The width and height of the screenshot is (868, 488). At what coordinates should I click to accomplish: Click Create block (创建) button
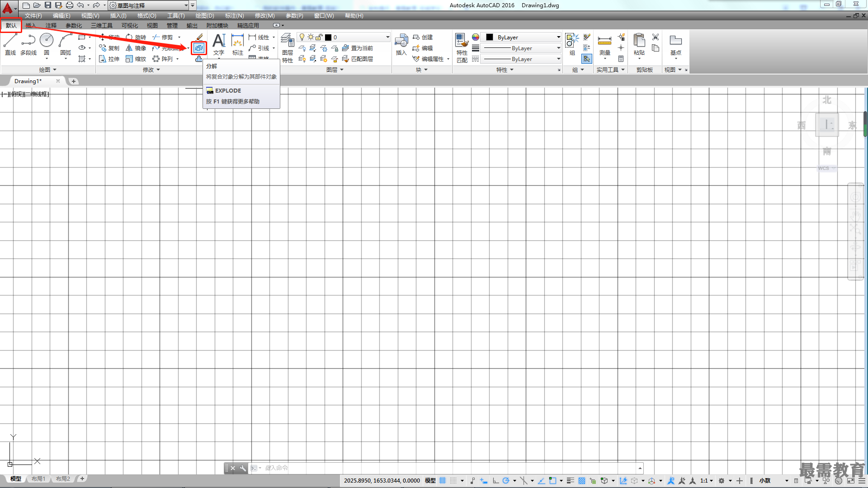(423, 37)
